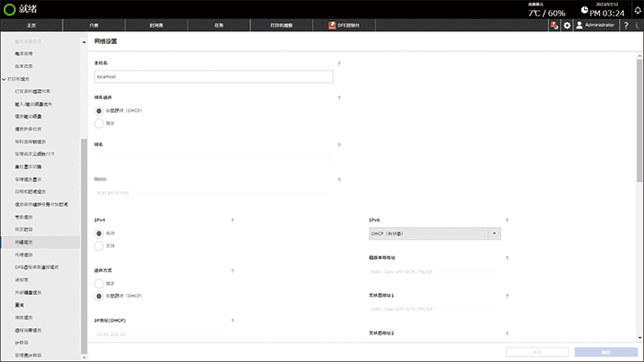Select the first radio under IPv4 setting method
Viewport: 644px width, 362px height.
pos(99,283)
